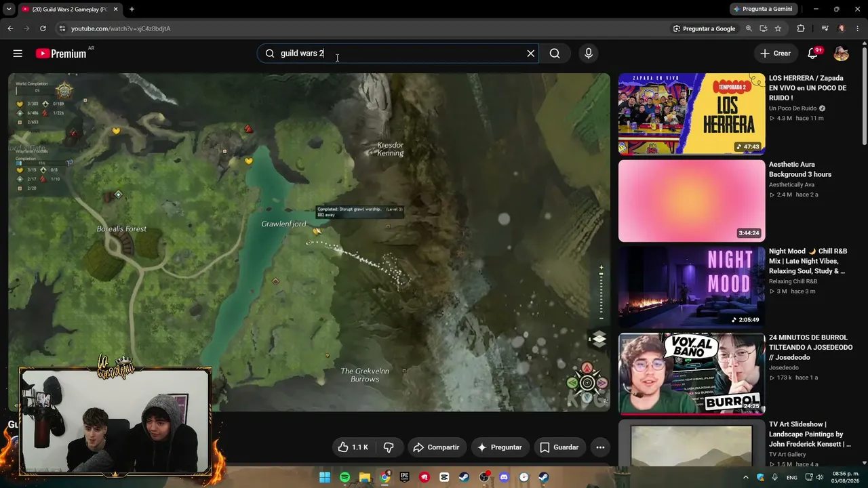Launch Spotify from the taskbar
The image size is (868, 488).
pos(344,477)
